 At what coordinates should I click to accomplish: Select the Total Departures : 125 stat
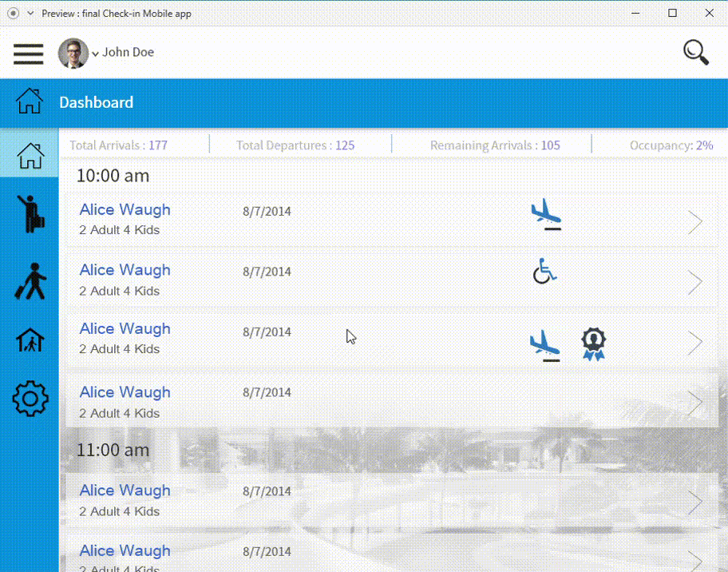295,145
